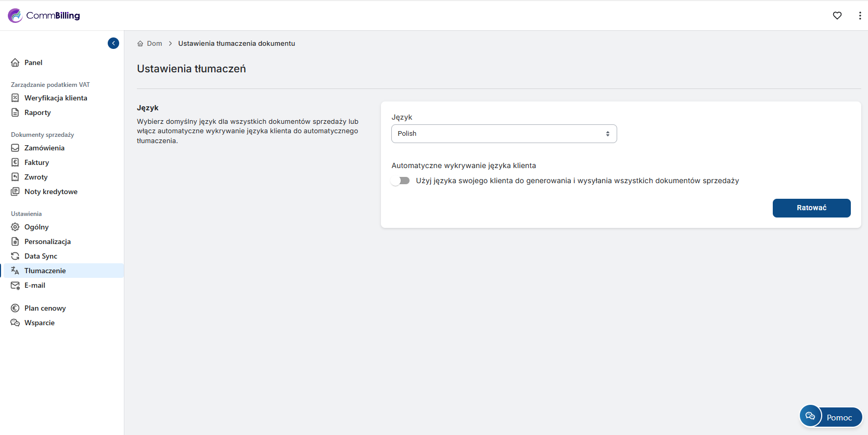Open Faktury in the sidebar
This screenshot has width=868, height=435.
[x=36, y=162]
